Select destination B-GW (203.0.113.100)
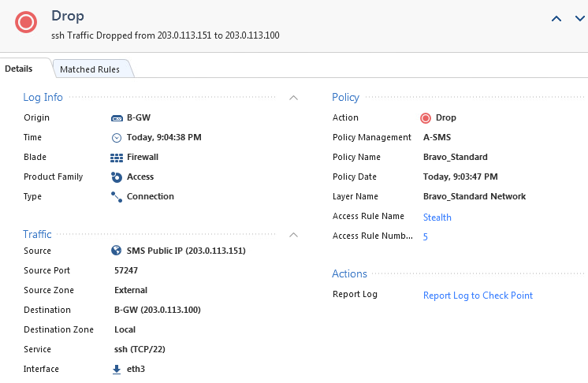588x383 pixels. pos(158,310)
